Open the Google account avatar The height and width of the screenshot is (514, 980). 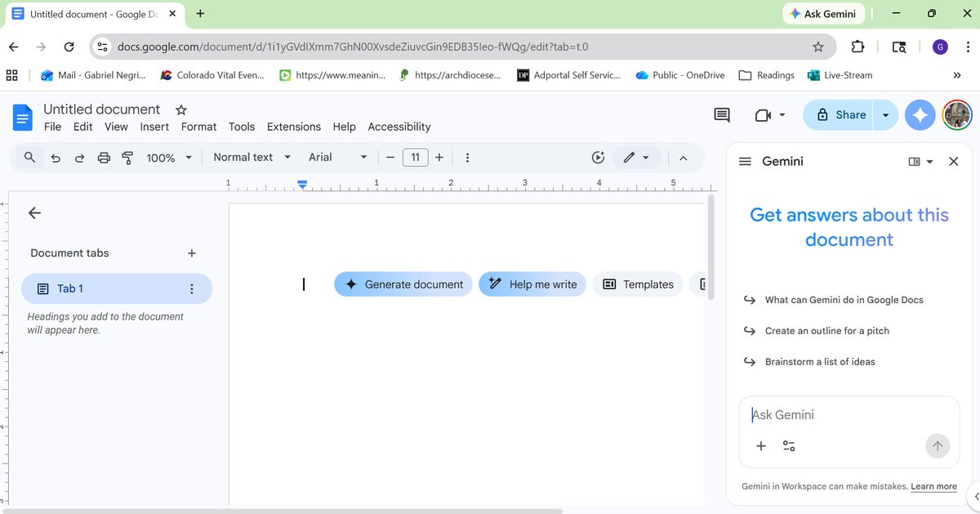(x=957, y=115)
